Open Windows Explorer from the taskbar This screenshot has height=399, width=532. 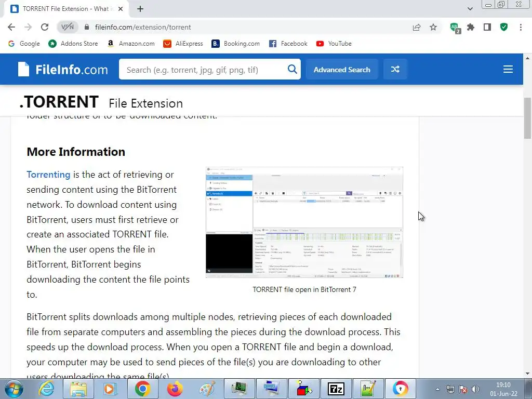click(78, 389)
